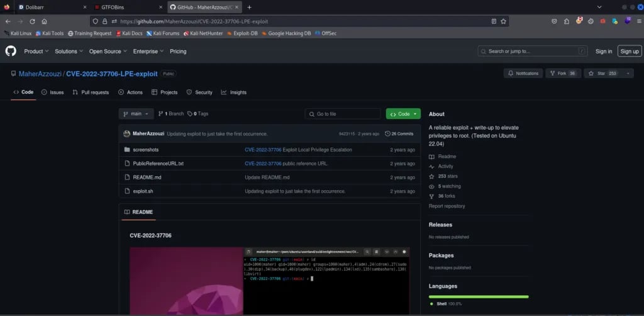This screenshot has width=644, height=316.
Task: Expand the Open Source menu
Action: [x=108, y=52]
